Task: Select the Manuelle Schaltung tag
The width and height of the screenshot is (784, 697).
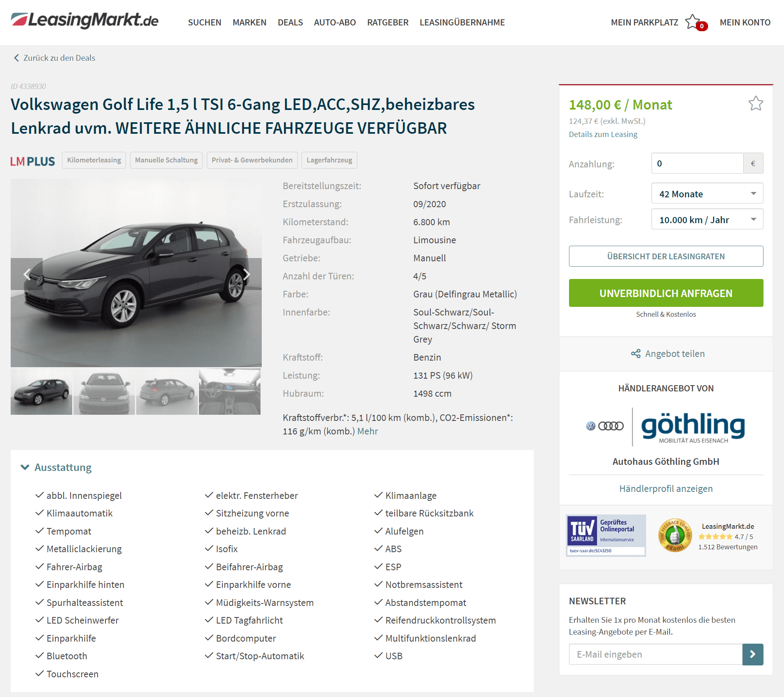Action: [x=166, y=160]
